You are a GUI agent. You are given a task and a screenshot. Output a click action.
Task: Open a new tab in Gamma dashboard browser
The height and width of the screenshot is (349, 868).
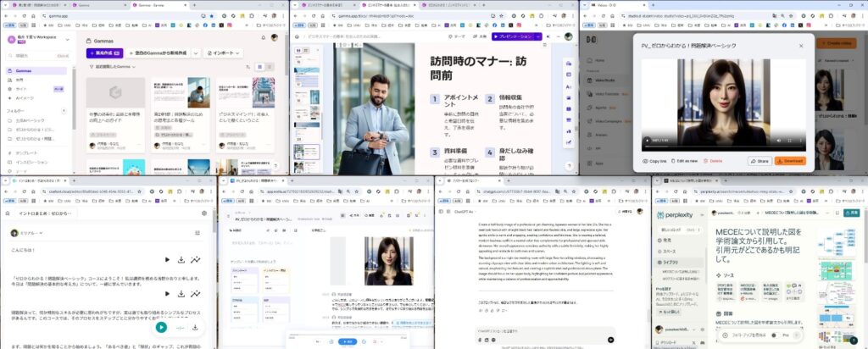click(194, 5)
